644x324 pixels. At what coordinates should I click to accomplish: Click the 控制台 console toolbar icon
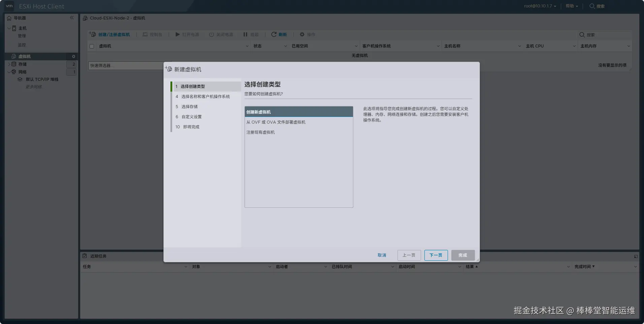145,35
